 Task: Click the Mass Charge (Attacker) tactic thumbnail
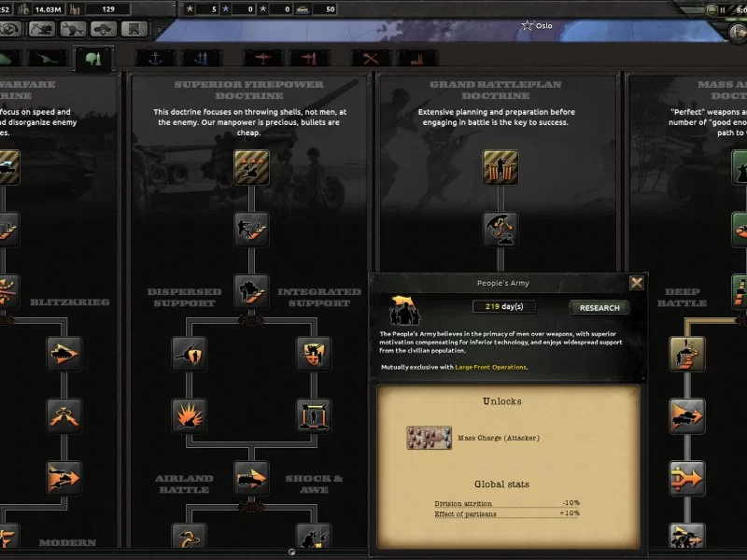coord(429,438)
